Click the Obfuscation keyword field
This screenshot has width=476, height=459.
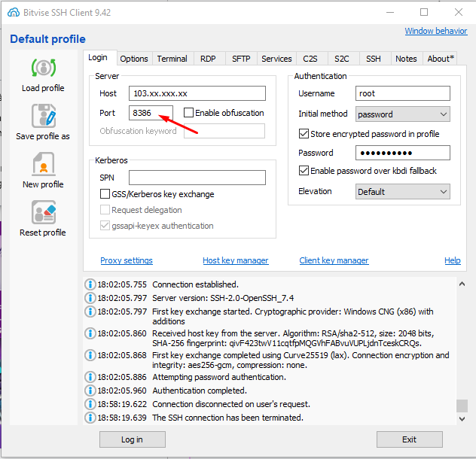pyautogui.click(x=224, y=131)
